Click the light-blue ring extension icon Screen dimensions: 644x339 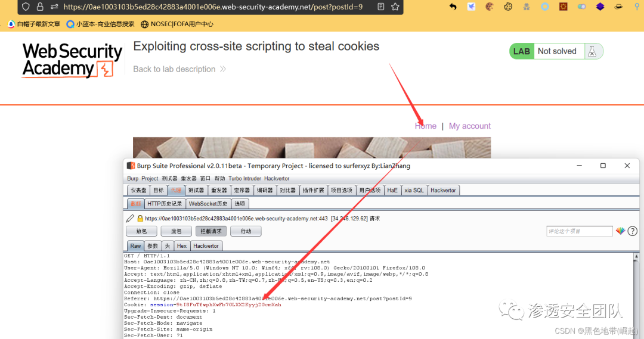544,7
